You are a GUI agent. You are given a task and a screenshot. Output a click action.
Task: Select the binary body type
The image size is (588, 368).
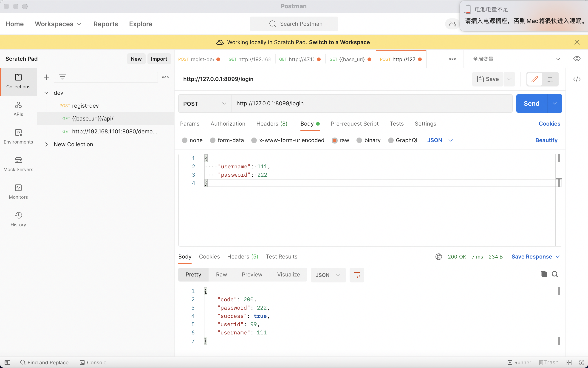pyautogui.click(x=359, y=140)
